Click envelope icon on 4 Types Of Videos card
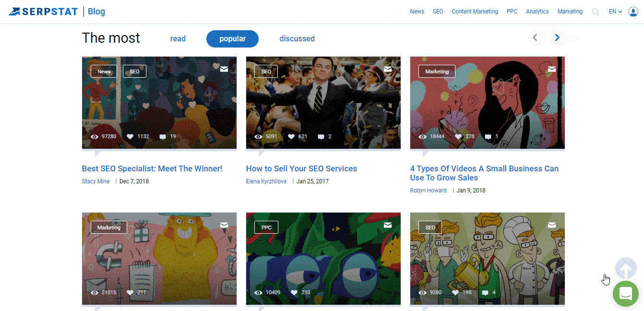The width and height of the screenshot is (644, 311). [552, 69]
